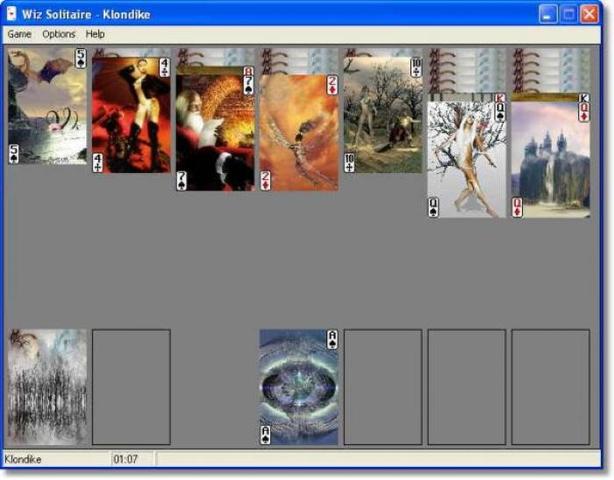Minimize the Wiz Solitaire window
Image resolution: width=614 pixels, height=480 pixels.
point(549,13)
